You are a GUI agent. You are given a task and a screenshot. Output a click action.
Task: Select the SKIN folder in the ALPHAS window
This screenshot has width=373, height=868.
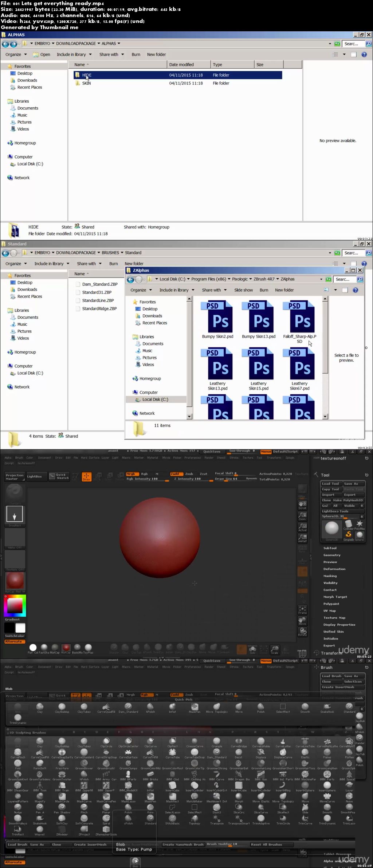86,83
